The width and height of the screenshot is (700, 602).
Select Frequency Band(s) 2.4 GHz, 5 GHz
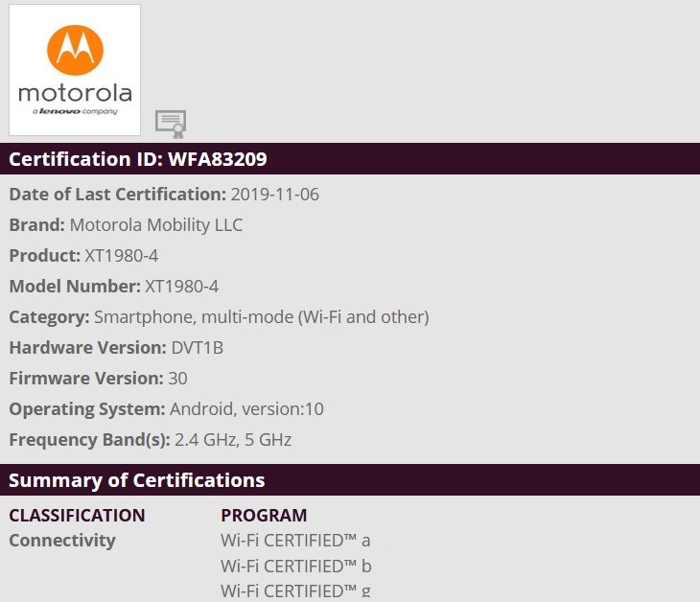[x=233, y=440]
